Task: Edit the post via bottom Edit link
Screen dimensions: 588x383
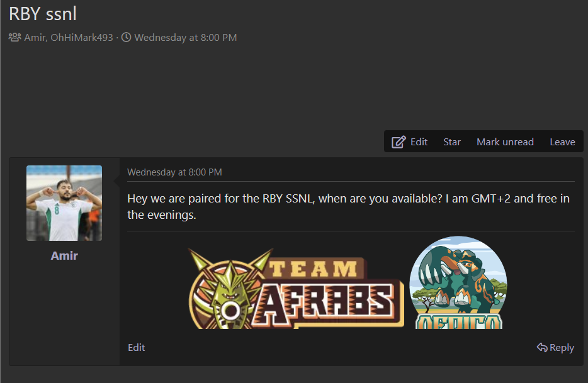Action: tap(136, 347)
